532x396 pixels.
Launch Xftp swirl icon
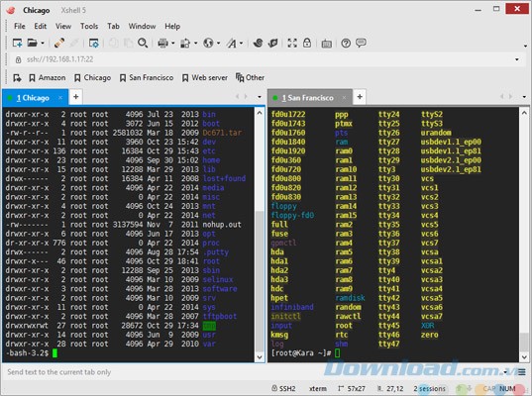(258, 43)
